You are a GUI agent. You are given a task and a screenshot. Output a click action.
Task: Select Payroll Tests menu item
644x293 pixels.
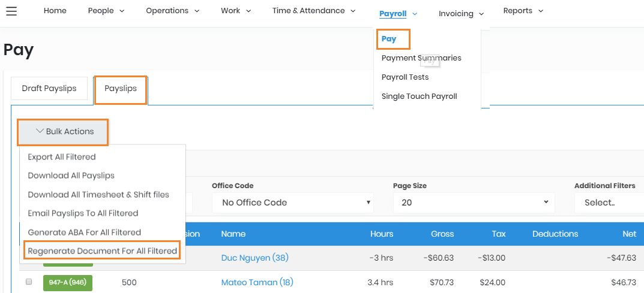(x=405, y=77)
